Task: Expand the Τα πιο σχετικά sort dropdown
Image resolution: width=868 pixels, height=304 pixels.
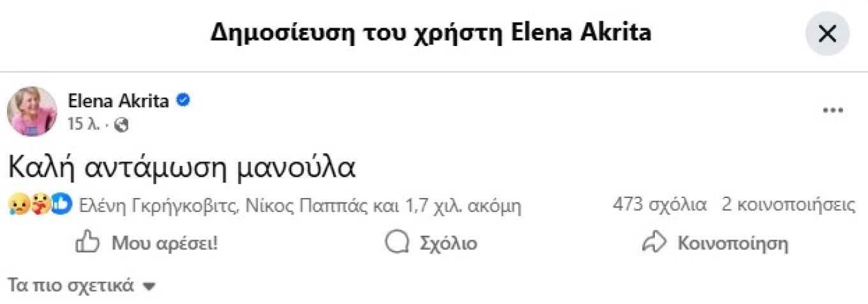Action: 82,285
